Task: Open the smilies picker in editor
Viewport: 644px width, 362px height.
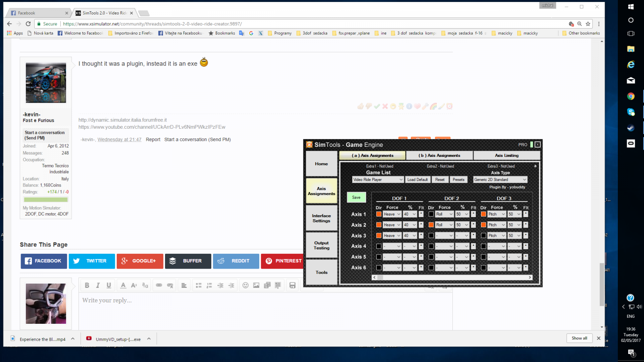Action: coord(246,285)
